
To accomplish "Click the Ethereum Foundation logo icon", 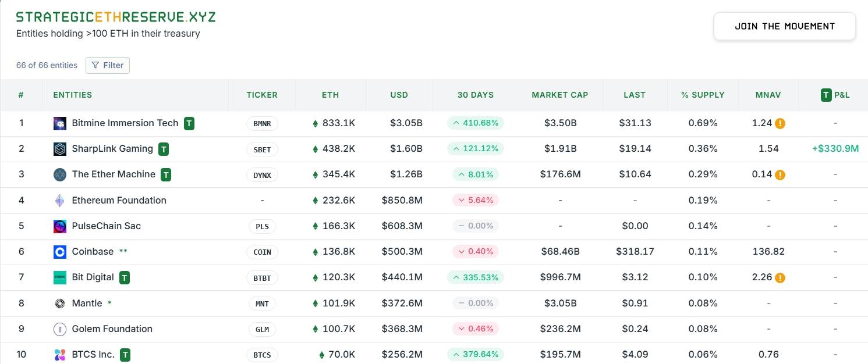I will point(60,201).
